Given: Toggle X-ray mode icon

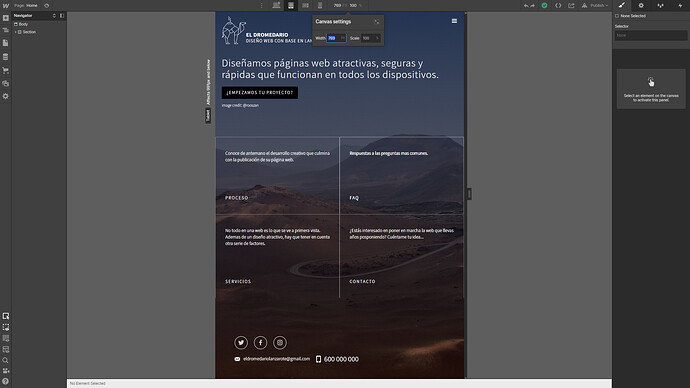Looking at the screenshot, I should [x=6, y=327].
